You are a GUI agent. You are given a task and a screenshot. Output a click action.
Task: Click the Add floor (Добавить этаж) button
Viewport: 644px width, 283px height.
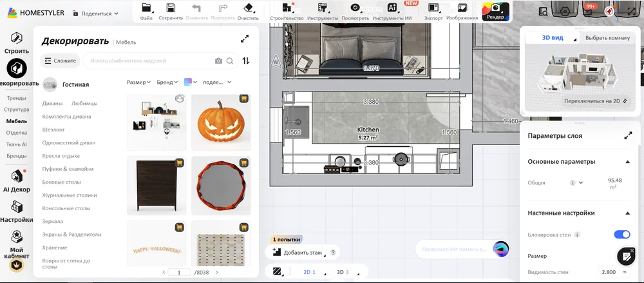tap(300, 253)
